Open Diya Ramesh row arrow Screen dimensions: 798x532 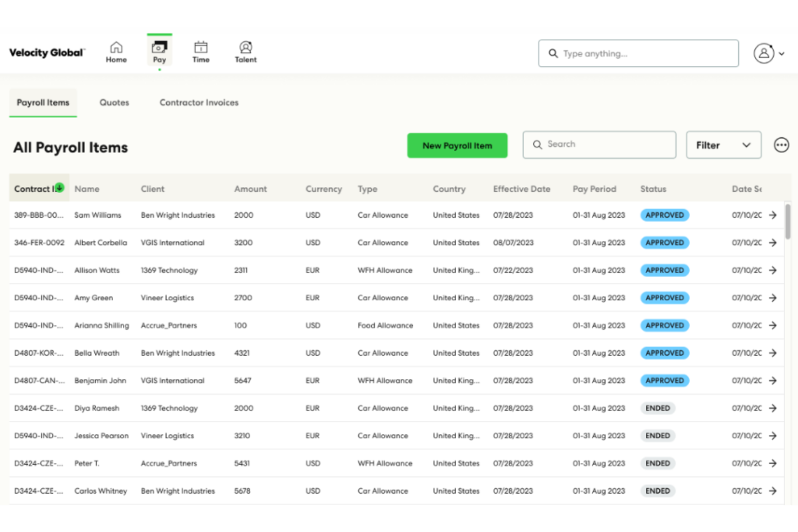click(x=773, y=408)
